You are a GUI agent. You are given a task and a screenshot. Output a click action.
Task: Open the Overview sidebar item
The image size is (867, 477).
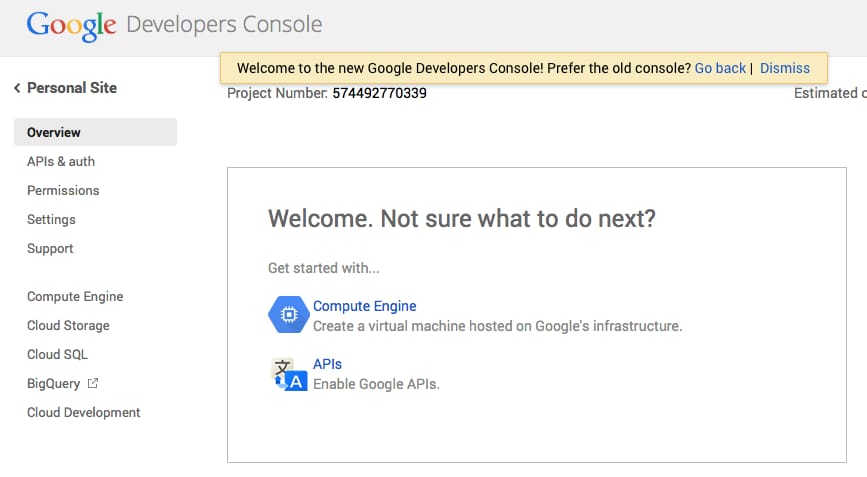tap(95, 132)
